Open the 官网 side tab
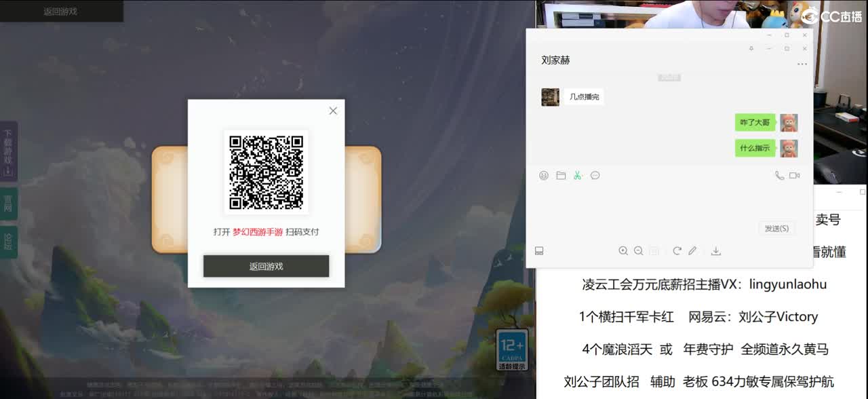868x399 pixels. pyautogui.click(x=8, y=203)
